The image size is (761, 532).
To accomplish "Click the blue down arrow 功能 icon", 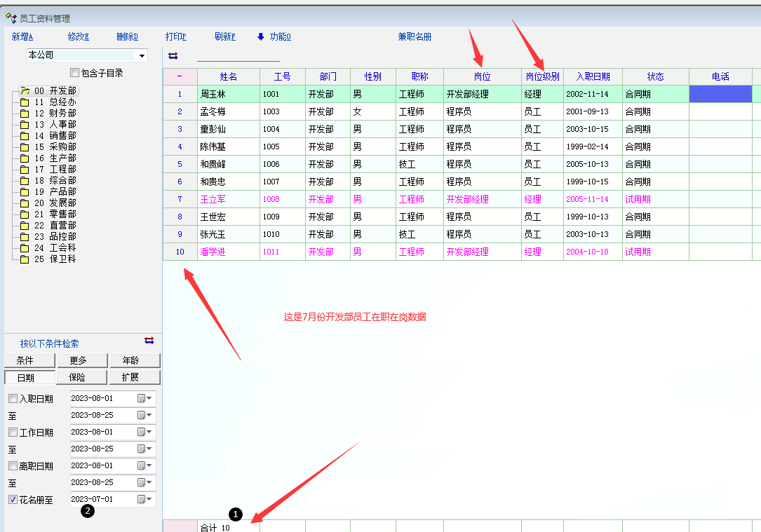I will 261,36.
